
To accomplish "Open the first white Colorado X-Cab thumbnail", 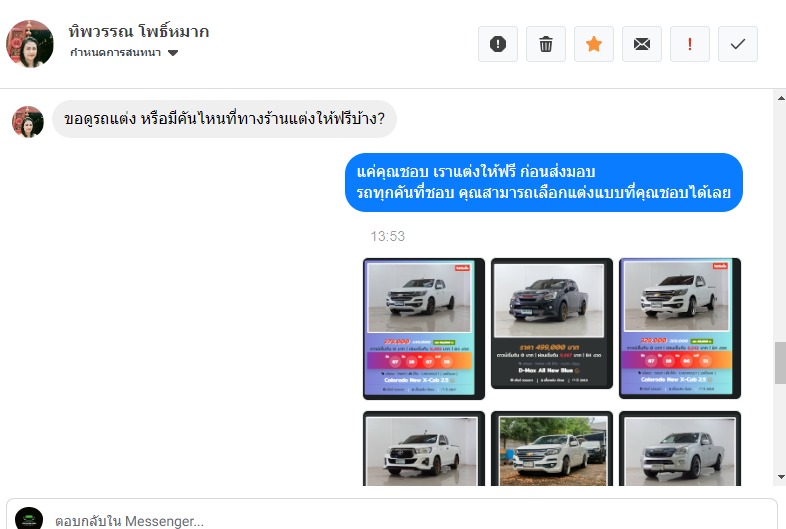I will (424, 329).
